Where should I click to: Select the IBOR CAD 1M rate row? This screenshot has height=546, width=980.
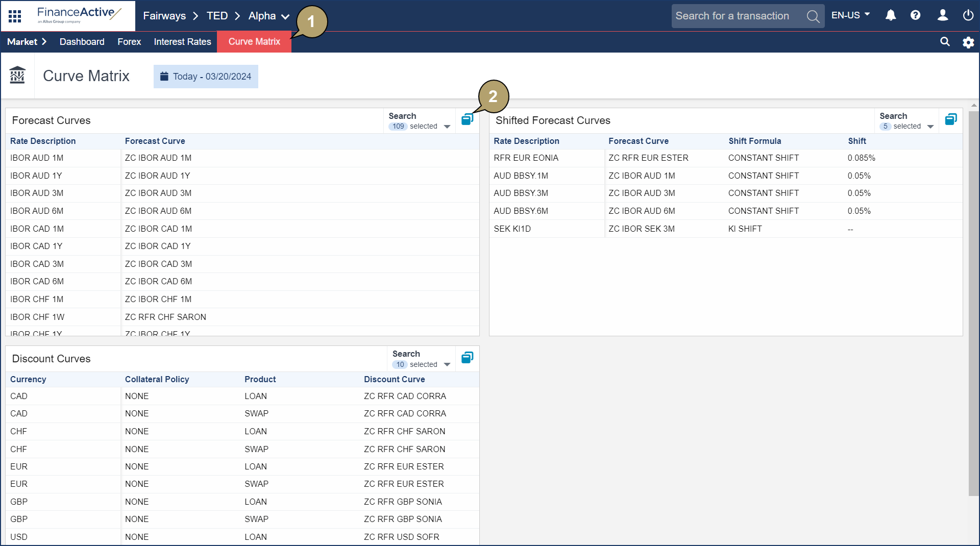[242, 229]
